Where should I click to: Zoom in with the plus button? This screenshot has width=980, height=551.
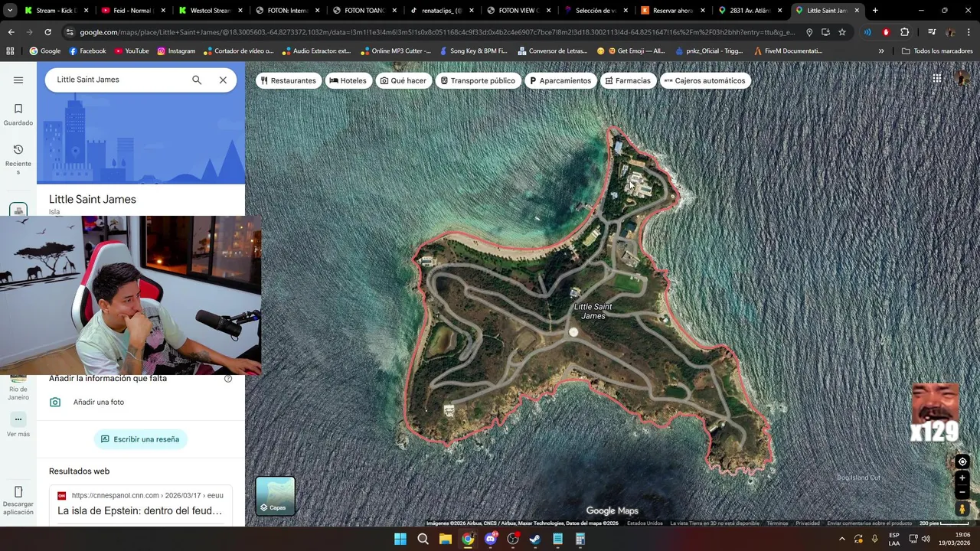click(962, 478)
